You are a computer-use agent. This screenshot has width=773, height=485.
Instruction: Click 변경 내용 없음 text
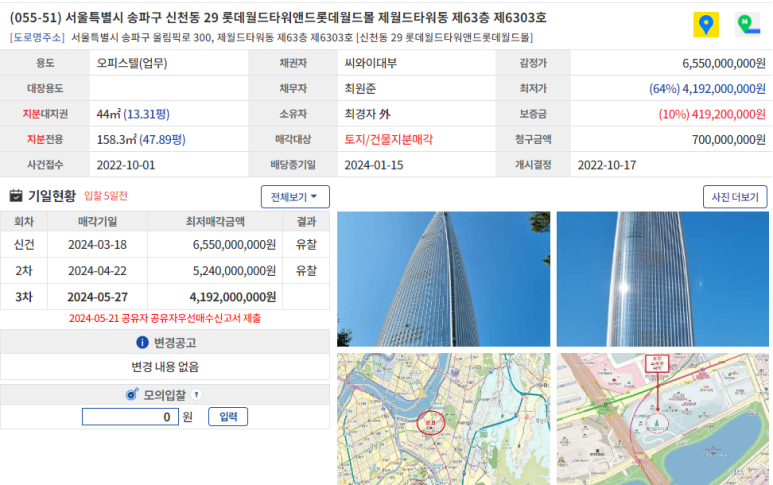click(x=165, y=367)
